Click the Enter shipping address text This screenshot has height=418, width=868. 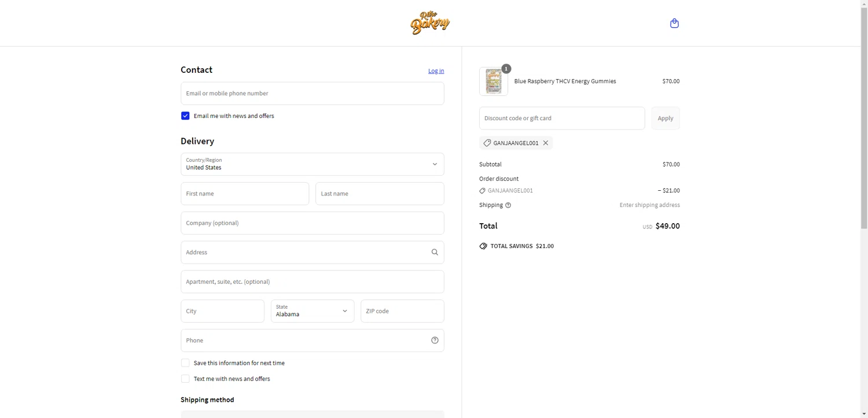point(650,205)
